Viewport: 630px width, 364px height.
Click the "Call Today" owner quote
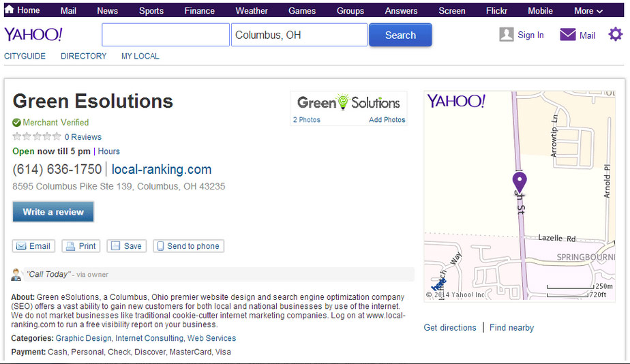coord(48,275)
